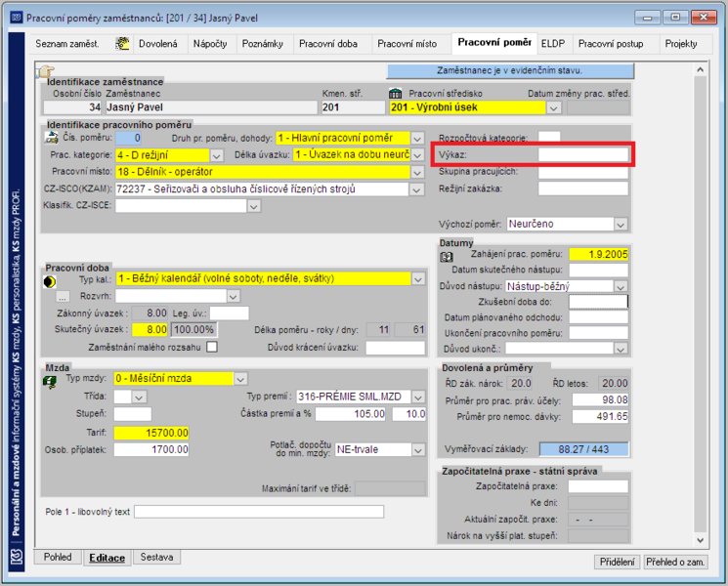Select the Pracovní poměr tab
Viewport: 728px width, 586px height.
click(x=494, y=43)
